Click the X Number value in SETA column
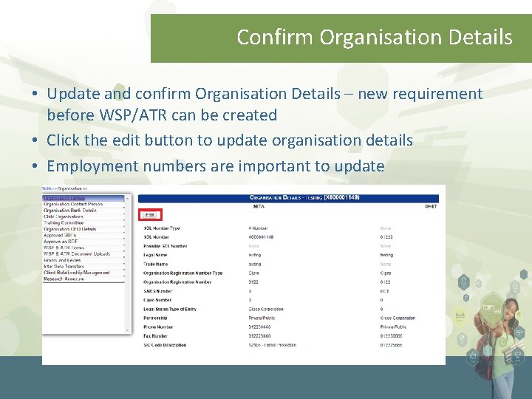The image size is (532, 399). 258,228
